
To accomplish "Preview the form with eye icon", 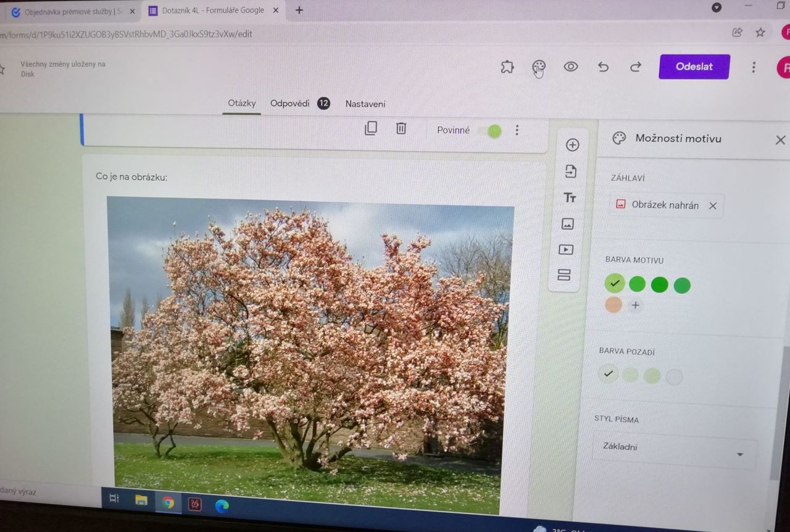I will point(571,67).
